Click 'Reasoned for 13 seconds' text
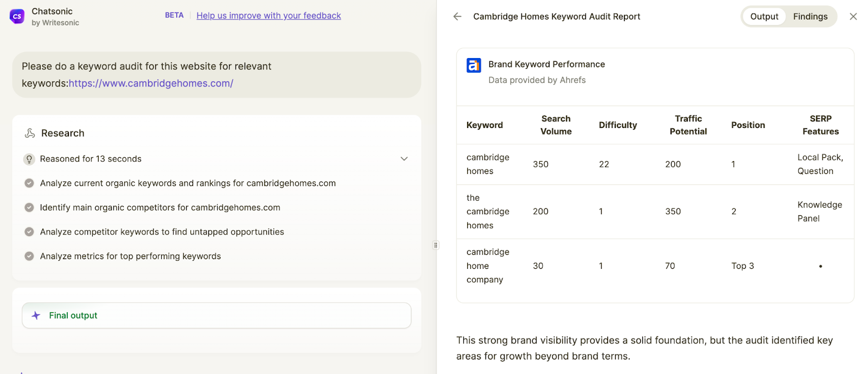Screen dimensions: 868x374 tap(91, 159)
